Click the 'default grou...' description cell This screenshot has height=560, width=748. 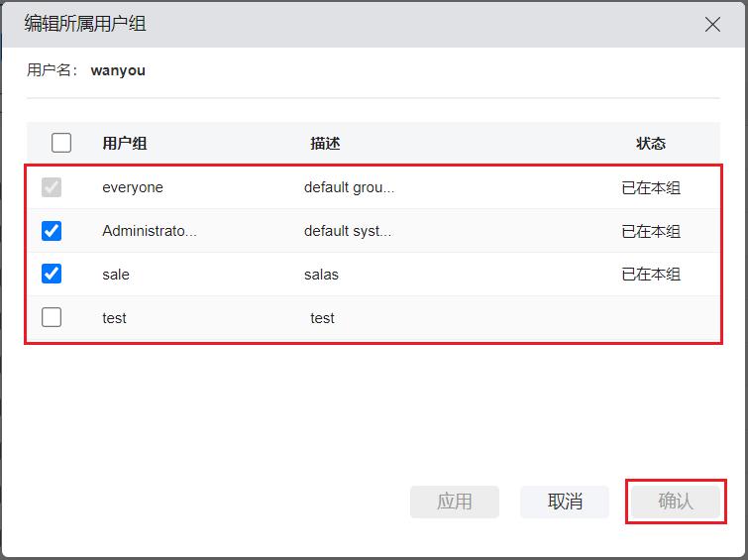pyautogui.click(x=349, y=187)
